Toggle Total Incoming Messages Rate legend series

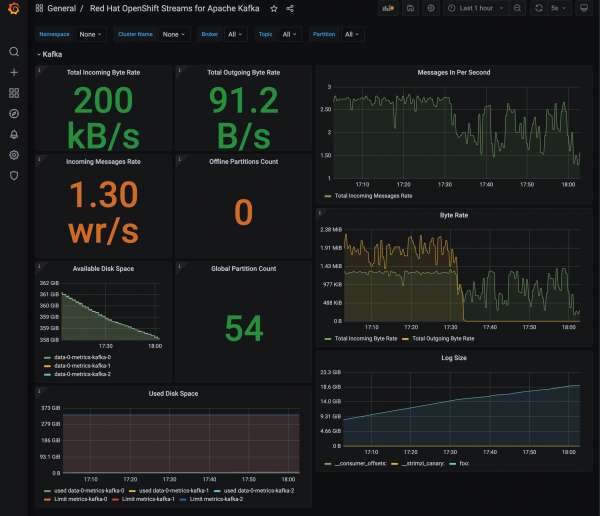tap(374, 196)
